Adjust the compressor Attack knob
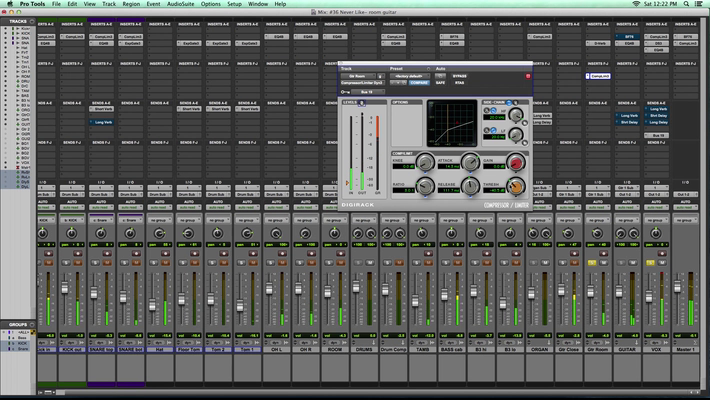The image size is (710, 400). 470,162
